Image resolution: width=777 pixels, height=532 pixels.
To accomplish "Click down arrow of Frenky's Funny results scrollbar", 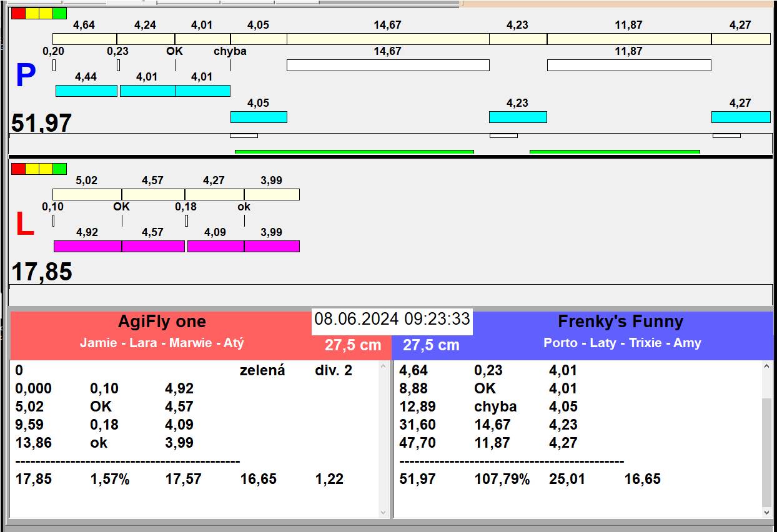I will [768, 512].
